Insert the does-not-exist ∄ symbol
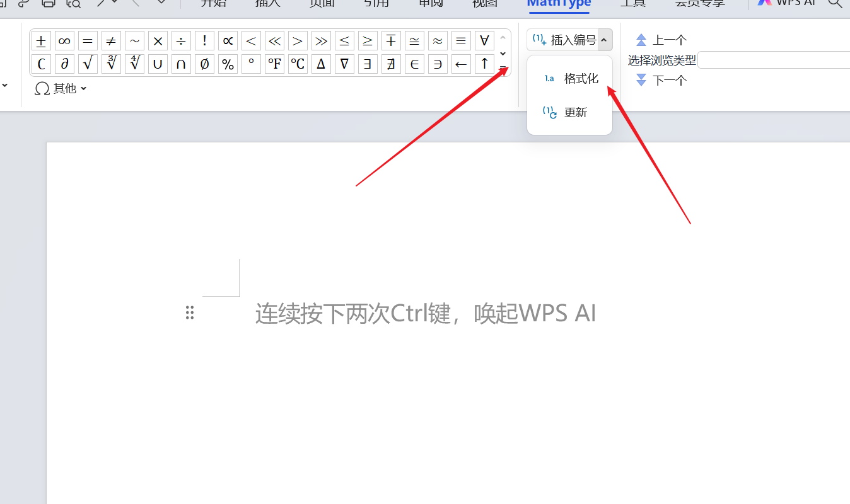 (391, 64)
